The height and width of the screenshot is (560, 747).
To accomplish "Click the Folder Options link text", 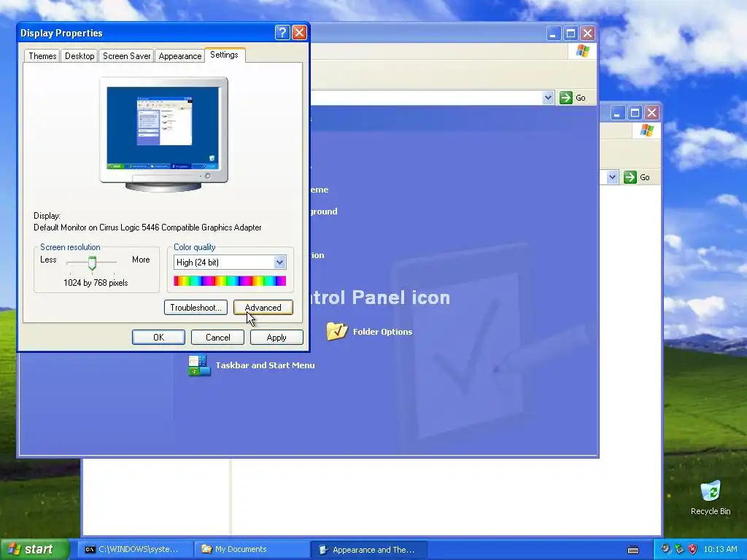I will pos(382,332).
